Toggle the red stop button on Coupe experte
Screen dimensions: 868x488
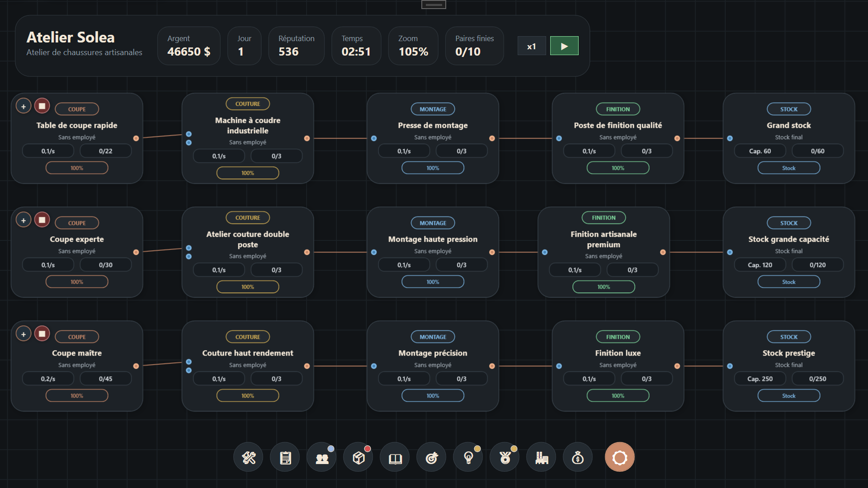click(42, 220)
